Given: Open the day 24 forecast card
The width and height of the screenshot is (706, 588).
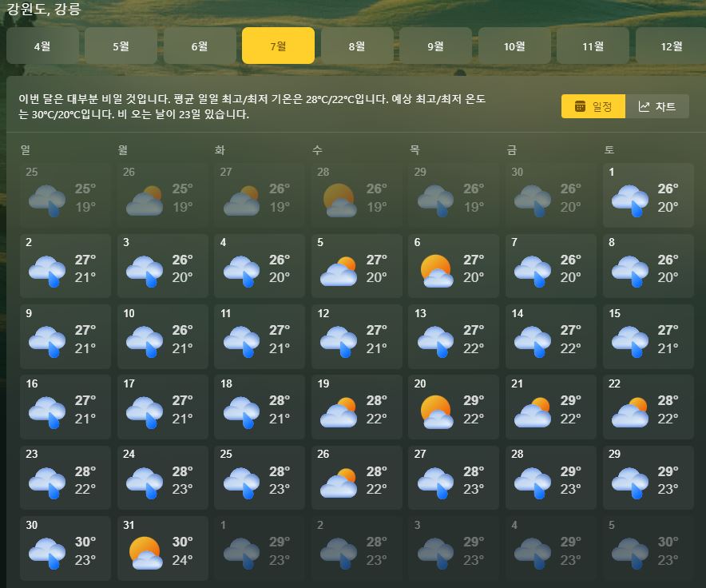Looking at the screenshot, I should 163,478.
